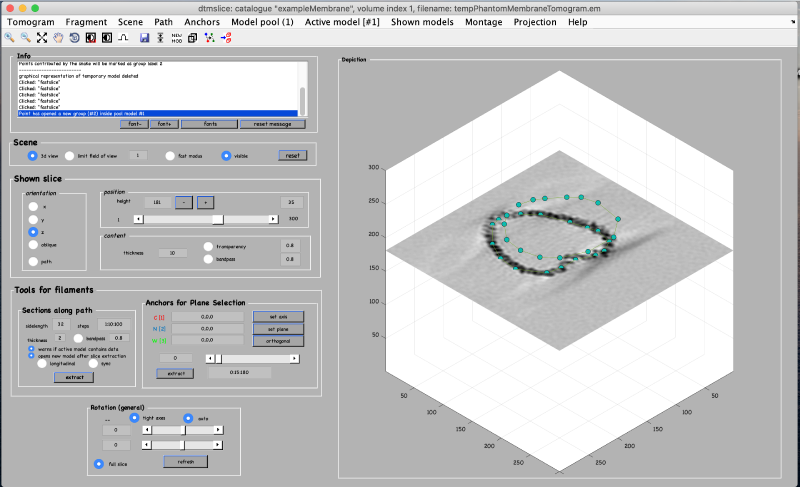Increase slice height with plus button
The image size is (800, 487).
point(206,202)
